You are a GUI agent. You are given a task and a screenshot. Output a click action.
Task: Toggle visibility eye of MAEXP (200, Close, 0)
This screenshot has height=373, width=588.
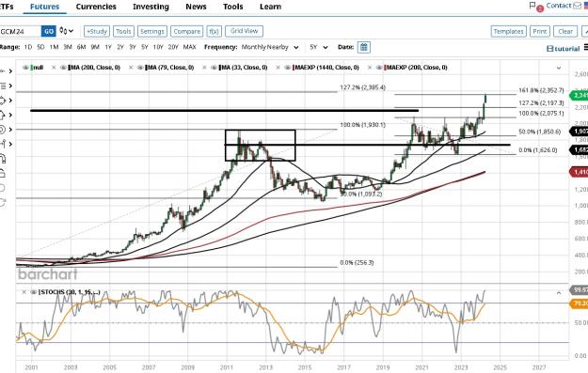[x=379, y=68]
